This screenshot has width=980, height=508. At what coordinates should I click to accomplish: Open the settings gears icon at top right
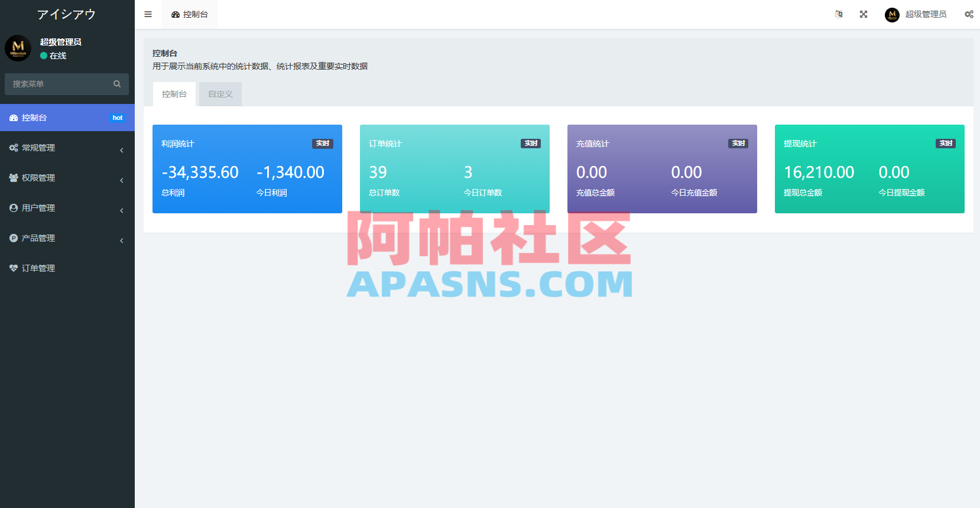click(x=969, y=14)
